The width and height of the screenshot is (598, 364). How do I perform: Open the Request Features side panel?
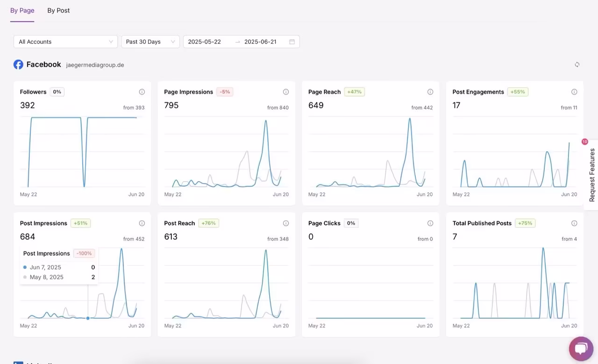[591, 175]
